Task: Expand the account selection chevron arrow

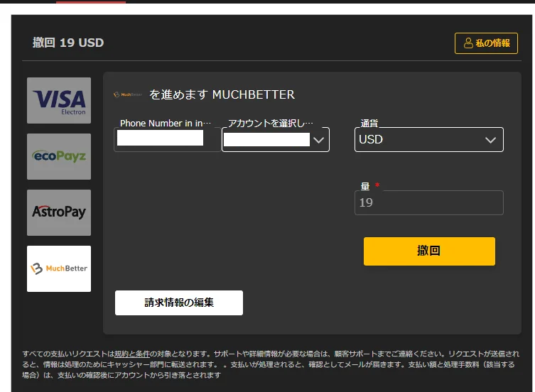Action: [x=319, y=140]
